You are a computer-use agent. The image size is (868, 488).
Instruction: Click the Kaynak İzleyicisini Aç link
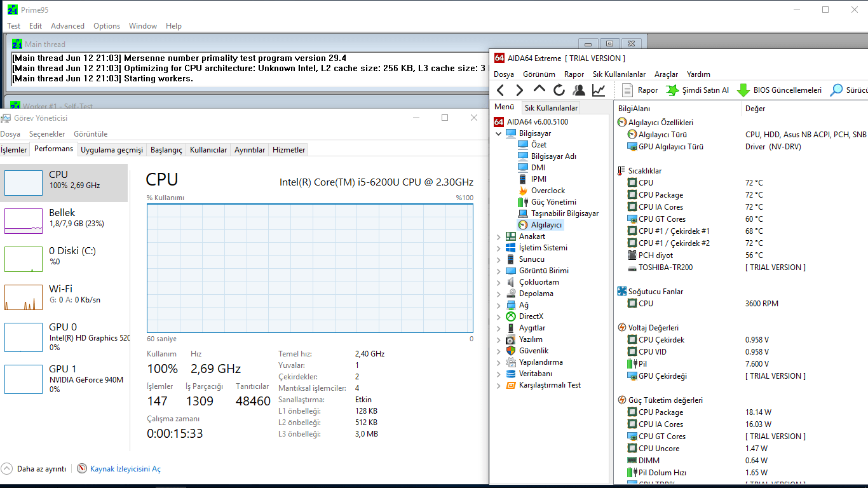coord(125,469)
